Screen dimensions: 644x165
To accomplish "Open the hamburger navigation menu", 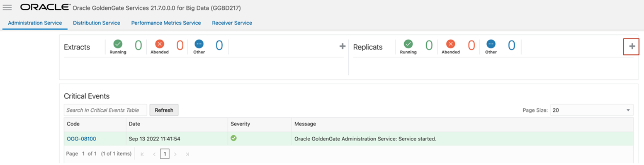I will pyautogui.click(x=7, y=7).
